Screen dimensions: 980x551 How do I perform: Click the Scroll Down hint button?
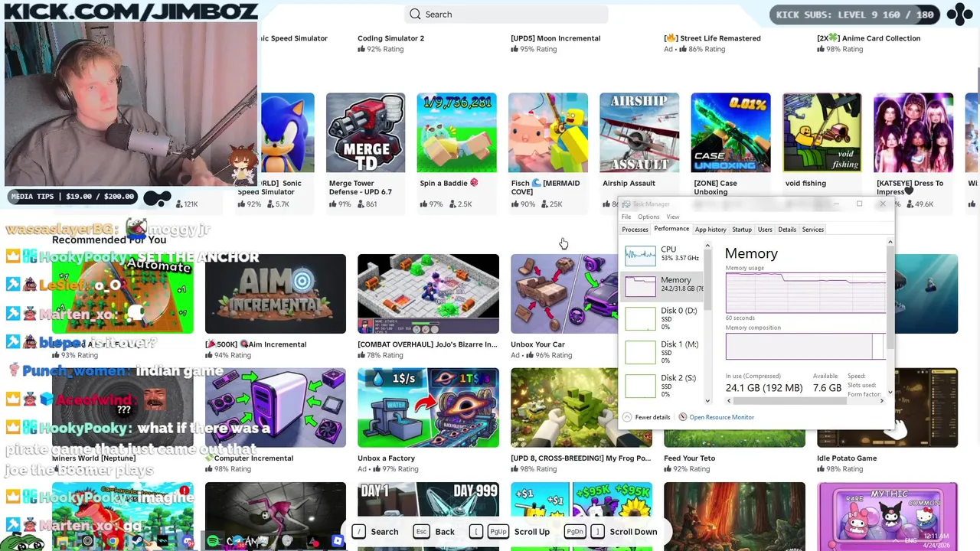[612, 532]
